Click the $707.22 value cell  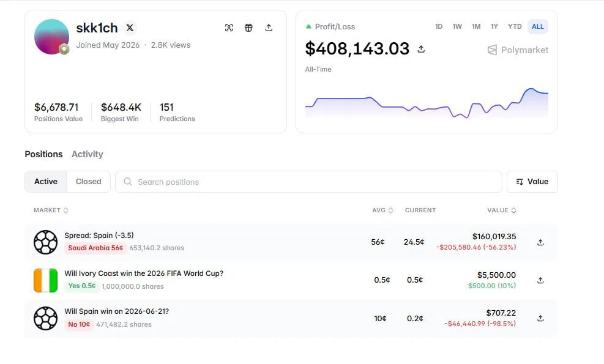point(501,313)
